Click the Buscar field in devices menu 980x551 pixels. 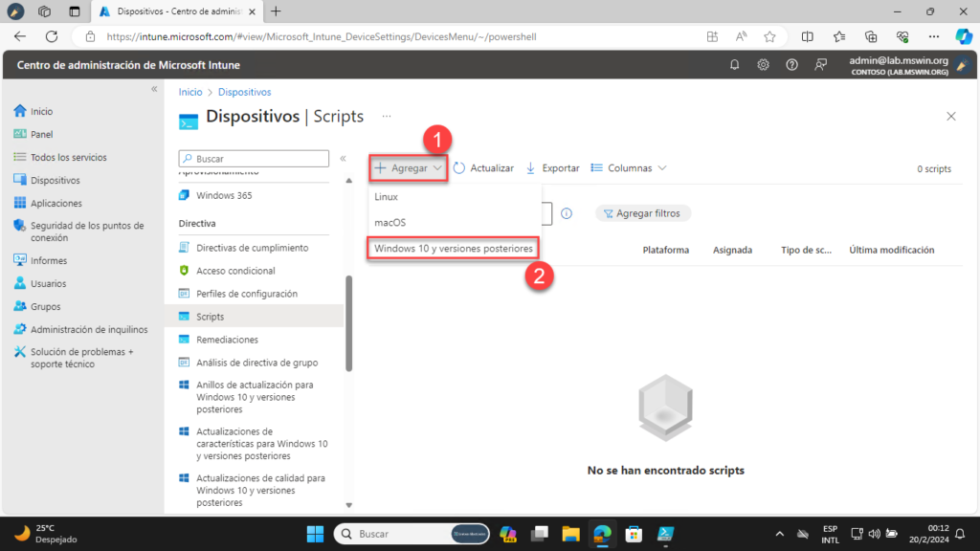coord(254,159)
